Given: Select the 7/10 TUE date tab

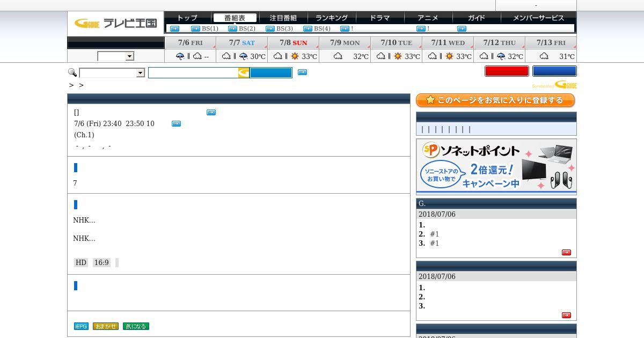Looking at the screenshot, I should click(x=396, y=42).
